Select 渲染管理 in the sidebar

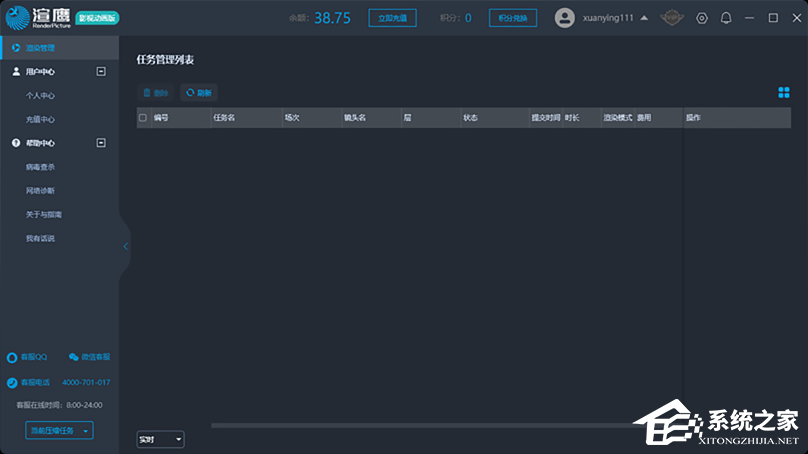[40, 48]
